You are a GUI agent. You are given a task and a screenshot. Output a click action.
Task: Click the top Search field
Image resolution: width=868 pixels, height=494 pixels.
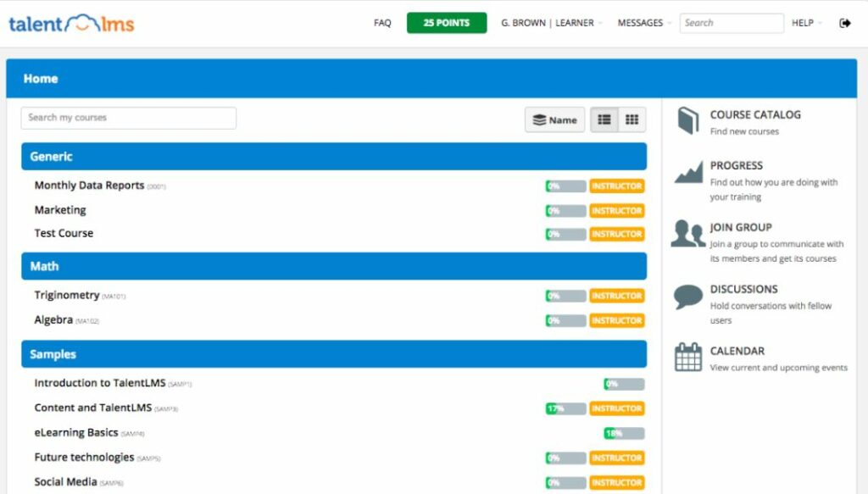(732, 23)
